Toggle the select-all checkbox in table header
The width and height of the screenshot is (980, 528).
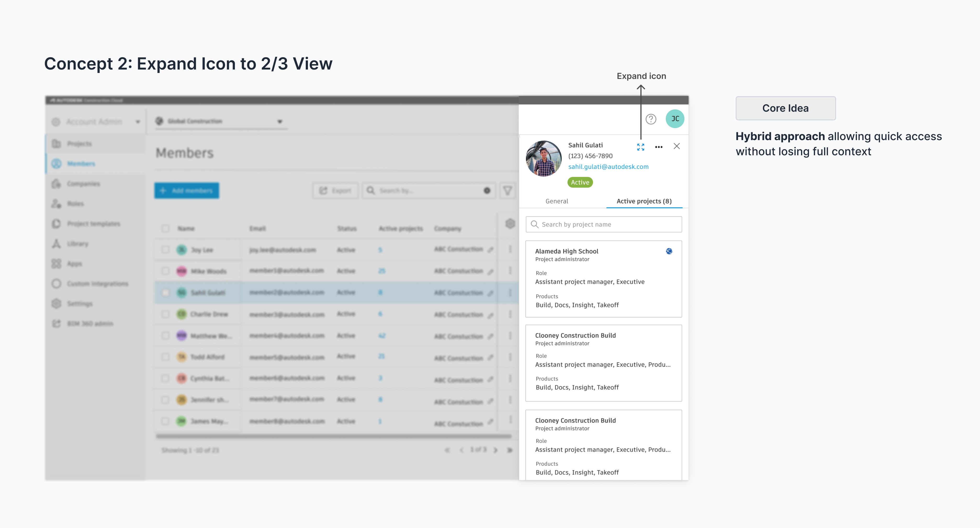tap(165, 228)
